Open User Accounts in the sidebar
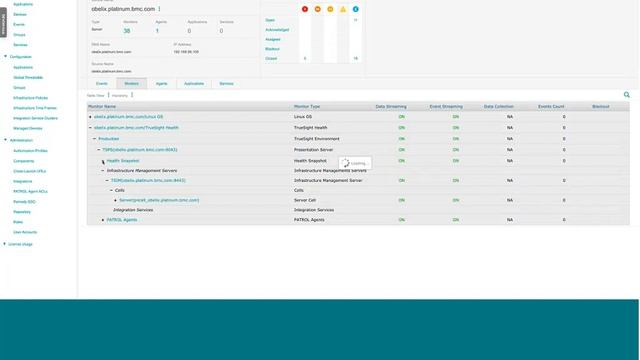Screen dimensions: 640x360 pos(25,232)
